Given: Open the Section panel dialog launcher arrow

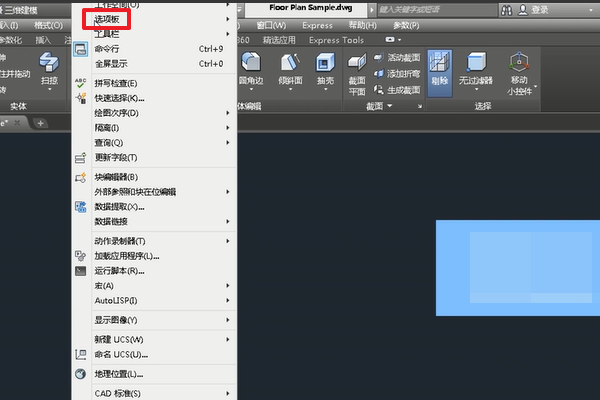Looking at the screenshot, I should (x=420, y=106).
